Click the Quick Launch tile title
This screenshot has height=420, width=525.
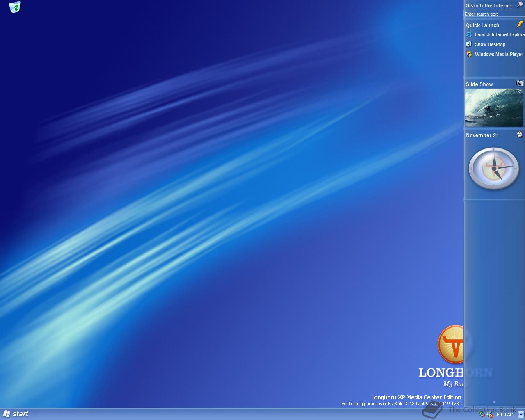pos(482,25)
